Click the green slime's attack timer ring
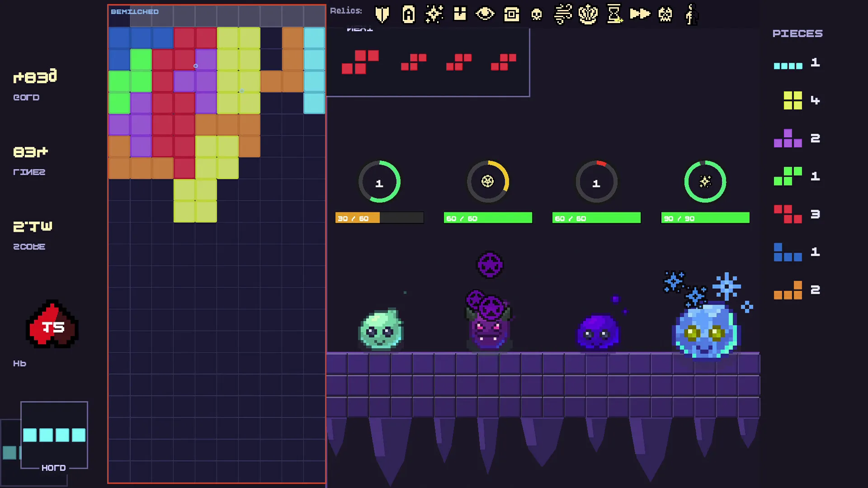868x488 pixels. click(x=379, y=182)
